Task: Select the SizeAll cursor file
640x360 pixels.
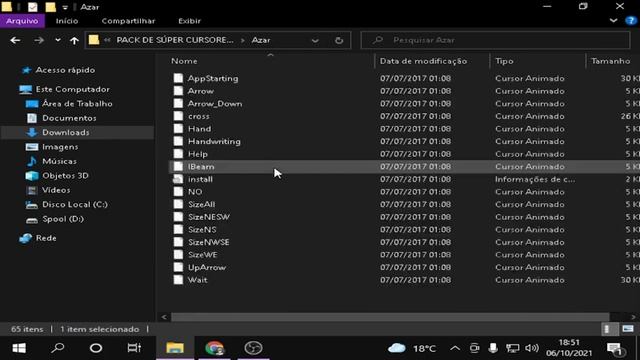Action: [x=201, y=204]
